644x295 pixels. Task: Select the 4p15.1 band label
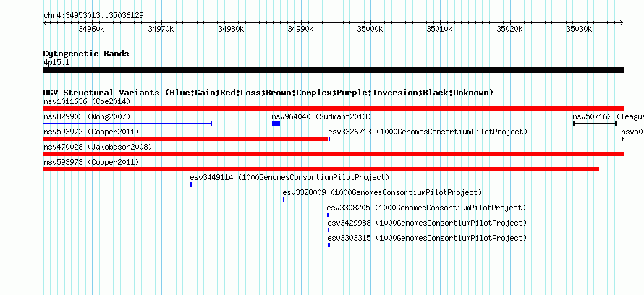[x=56, y=62]
